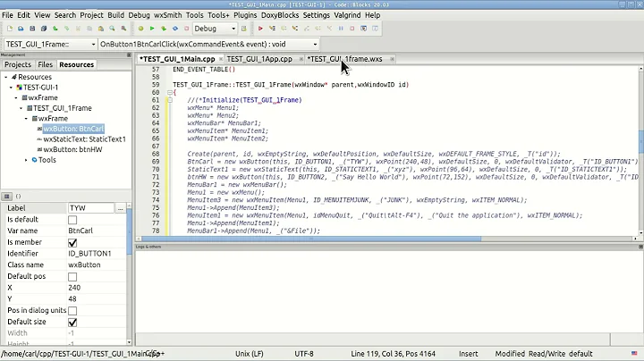Open the OnButton1BtnCarlClick function dropdown
Image resolution: width=644 pixels, height=361 pixels.
pos(209,45)
